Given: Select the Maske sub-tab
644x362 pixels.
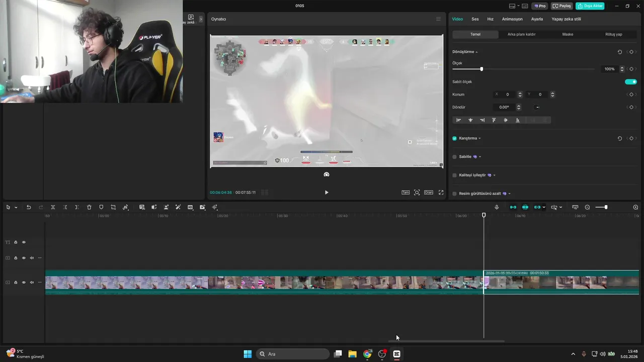Looking at the screenshot, I should pyautogui.click(x=568, y=34).
